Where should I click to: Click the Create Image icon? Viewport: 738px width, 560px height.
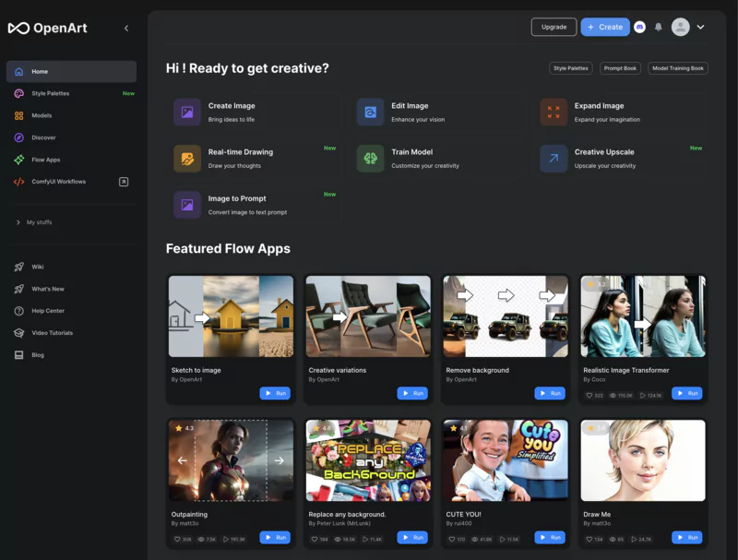pyautogui.click(x=187, y=112)
